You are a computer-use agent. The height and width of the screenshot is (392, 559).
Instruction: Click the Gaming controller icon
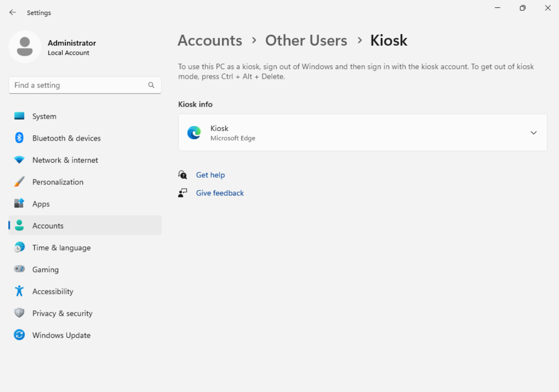[19, 269]
